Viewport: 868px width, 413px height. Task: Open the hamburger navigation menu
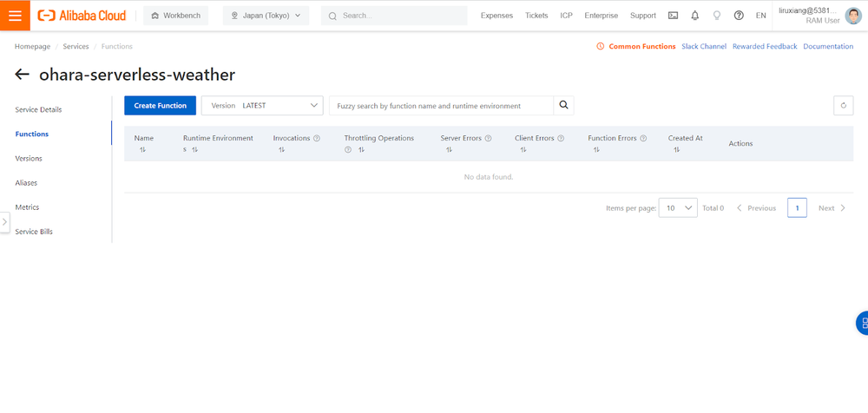click(x=15, y=16)
